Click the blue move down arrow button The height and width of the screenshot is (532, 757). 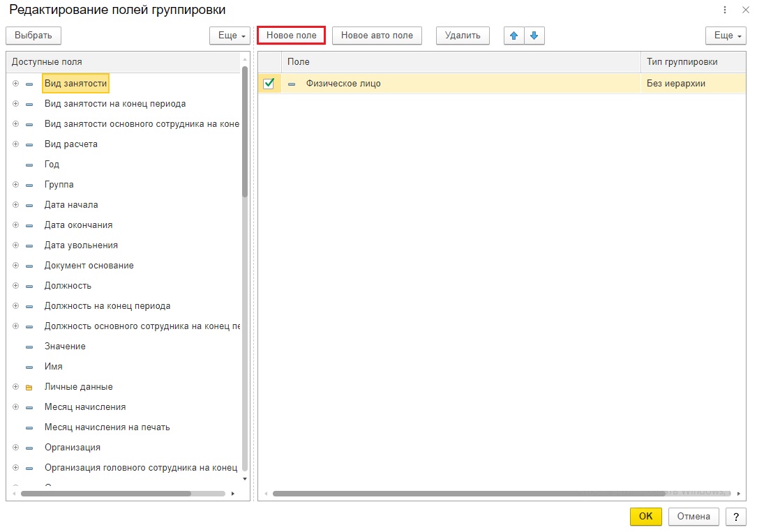click(x=534, y=35)
